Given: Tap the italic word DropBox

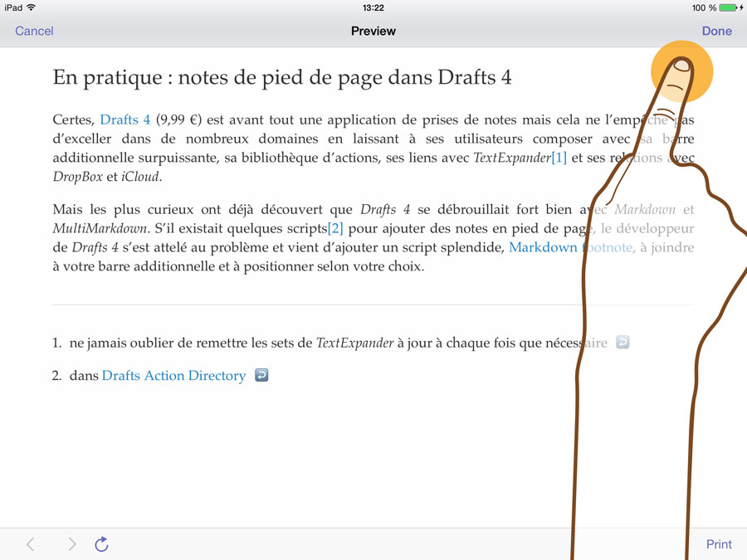Looking at the screenshot, I should coord(78,177).
